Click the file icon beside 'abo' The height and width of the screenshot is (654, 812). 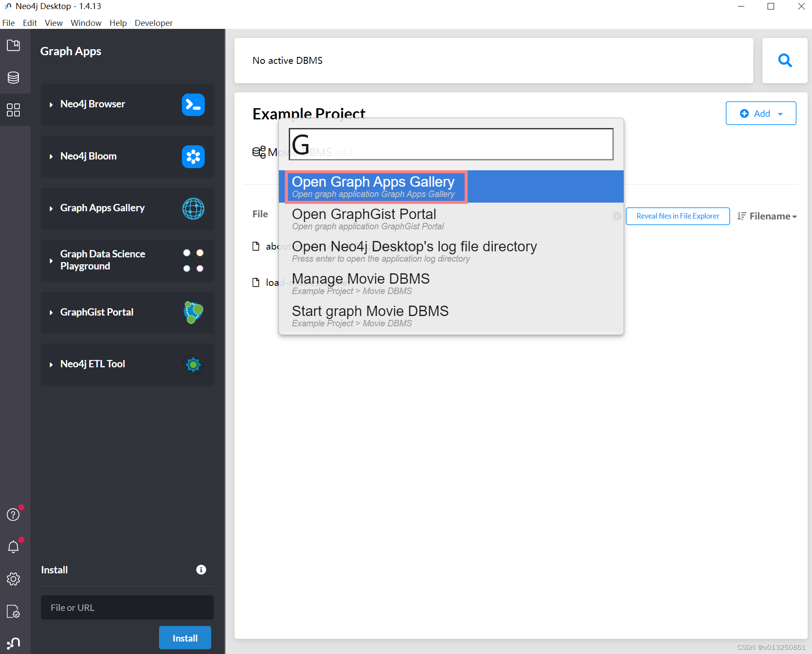256,246
